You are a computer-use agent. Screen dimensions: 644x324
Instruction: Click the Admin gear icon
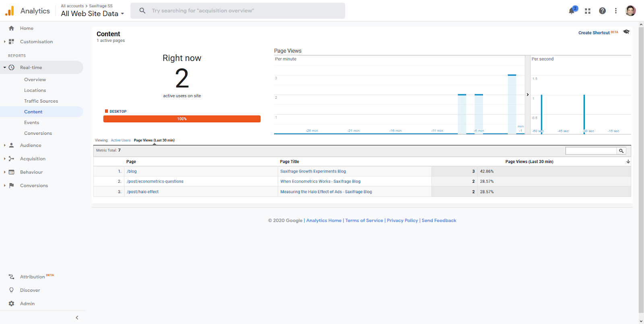coord(11,303)
